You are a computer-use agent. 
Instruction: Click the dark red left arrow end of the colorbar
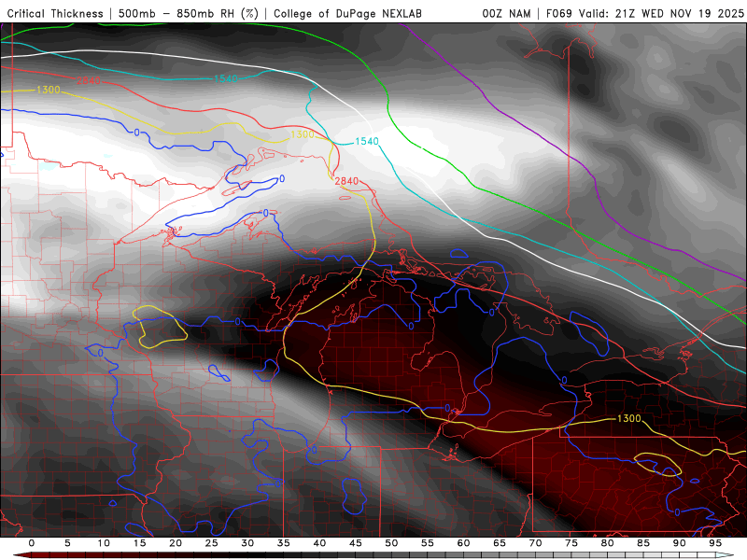[22, 555]
